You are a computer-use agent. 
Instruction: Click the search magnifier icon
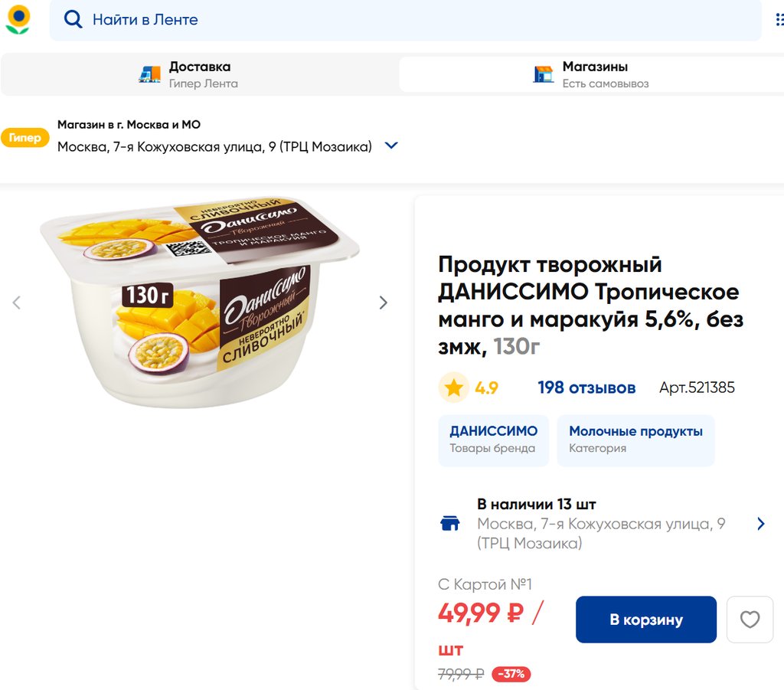tap(73, 20)
